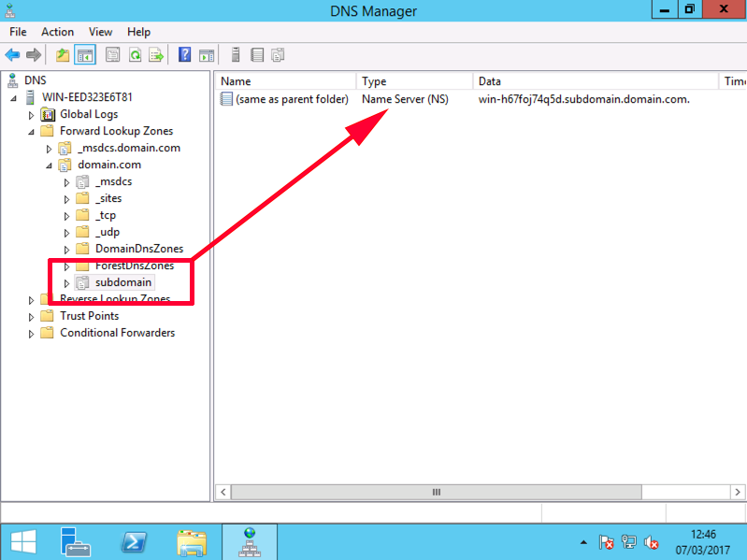The width and height of the screenshot is (747, 560).
Task: Sort by the Type column header
Action: 414,81
